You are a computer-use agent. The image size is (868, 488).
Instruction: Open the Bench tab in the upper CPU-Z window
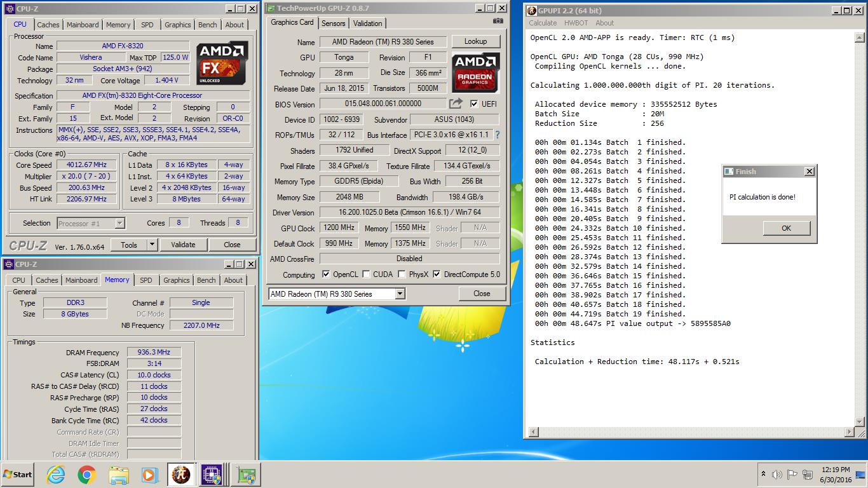208,25
